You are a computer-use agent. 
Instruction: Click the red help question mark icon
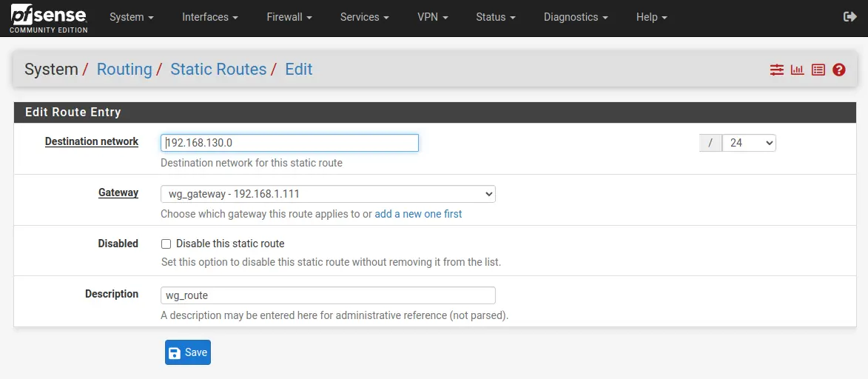[x=838, y=70]
